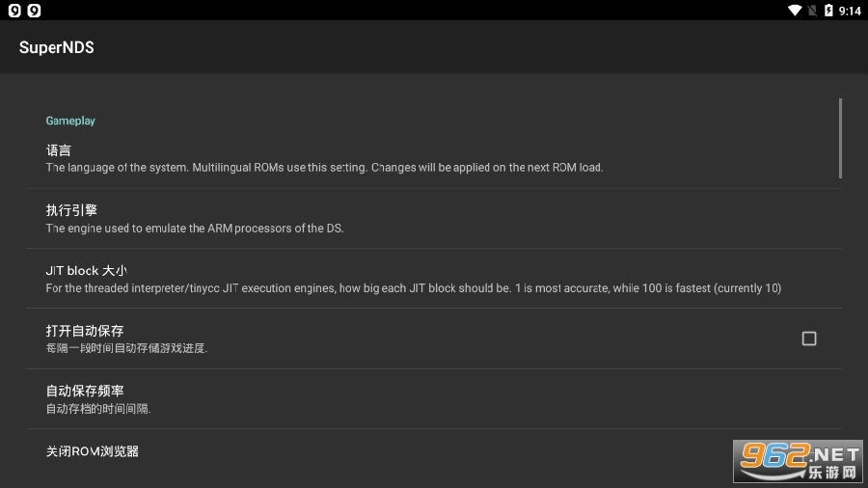The height and width of the screenshot is (488, 868).
Task: Click the Gameplay section header
Action: click(70, 121)
